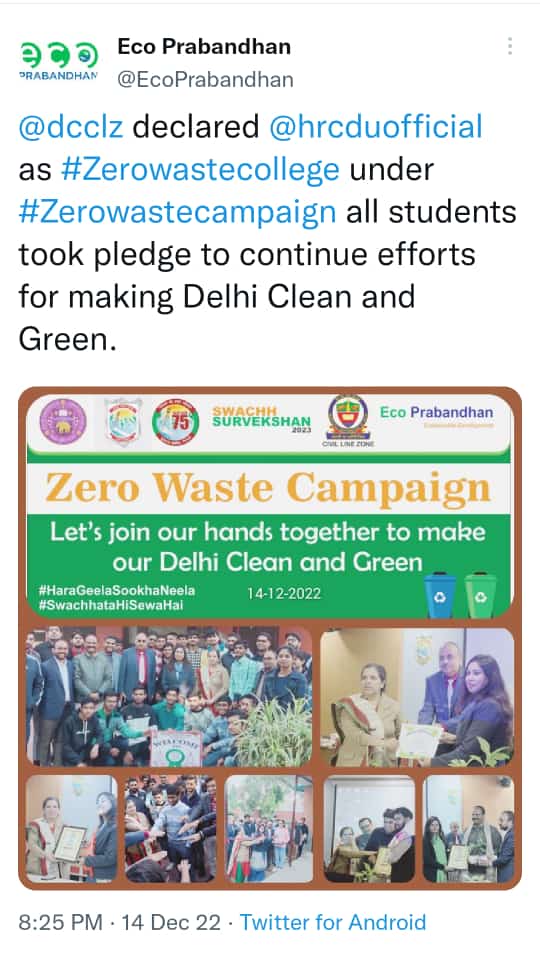The width and height of the screenshot is (540, 954).
Task: Open the @hrcduofficial mention
Action: 376,127
